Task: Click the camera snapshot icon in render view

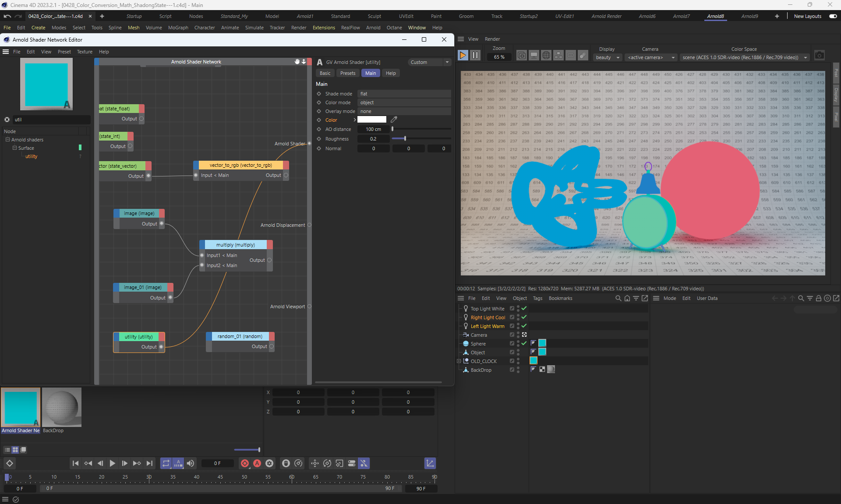Action: (819, 55)
